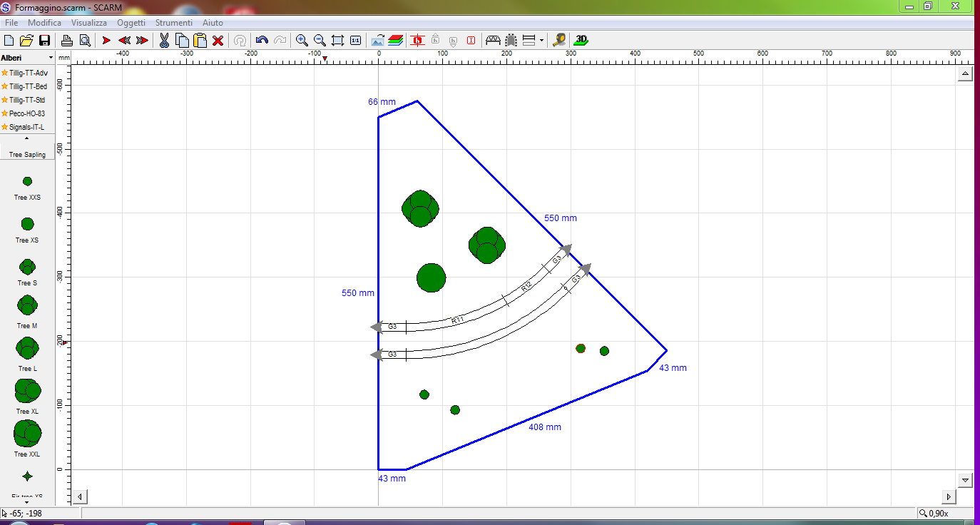Click the canvas scroll down arrow
This screenshot has height=525, width=980.
[966, 480]
